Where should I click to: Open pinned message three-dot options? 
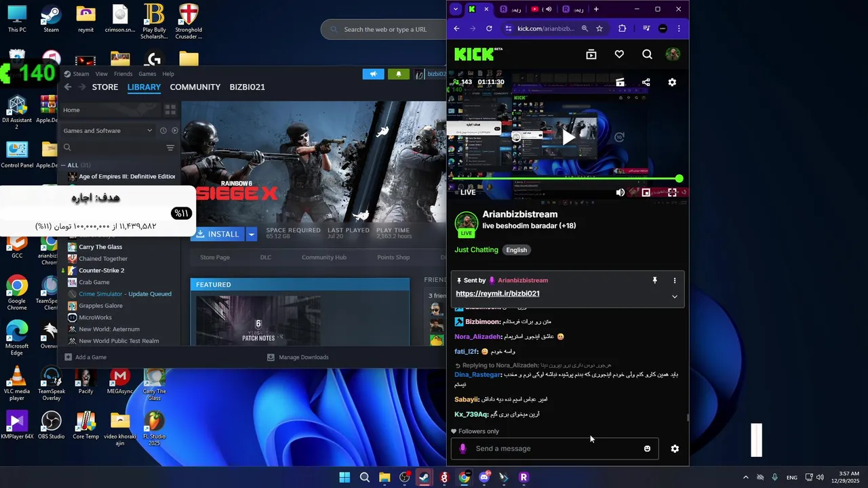(674, 280)
